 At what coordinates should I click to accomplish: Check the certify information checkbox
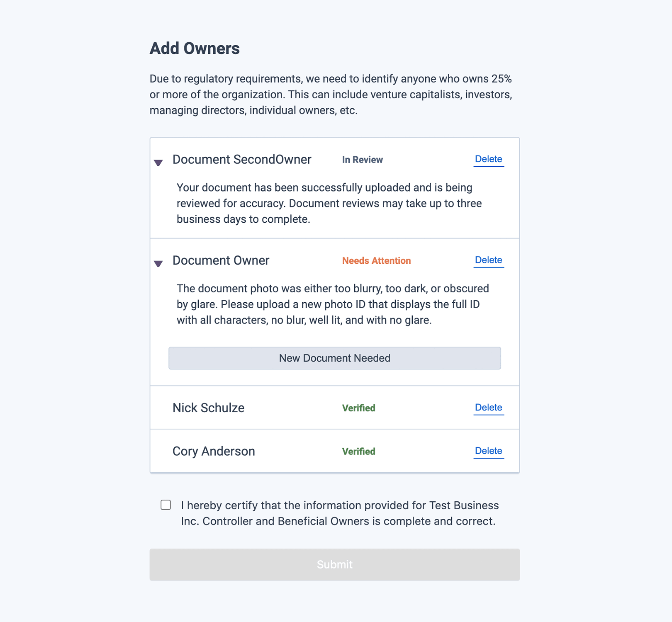point(166,505)
